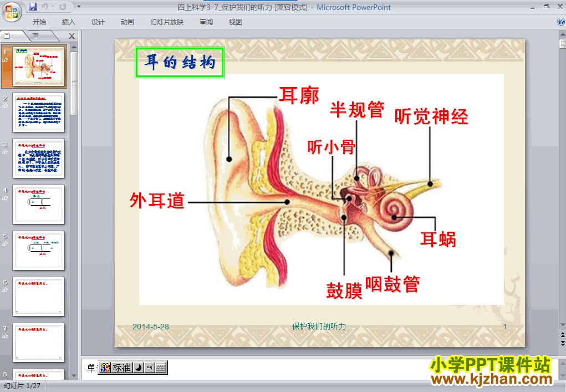566x392 pixels.
Task: Click thumbnail pane scroll up arrow
Action: click(74, 47)
